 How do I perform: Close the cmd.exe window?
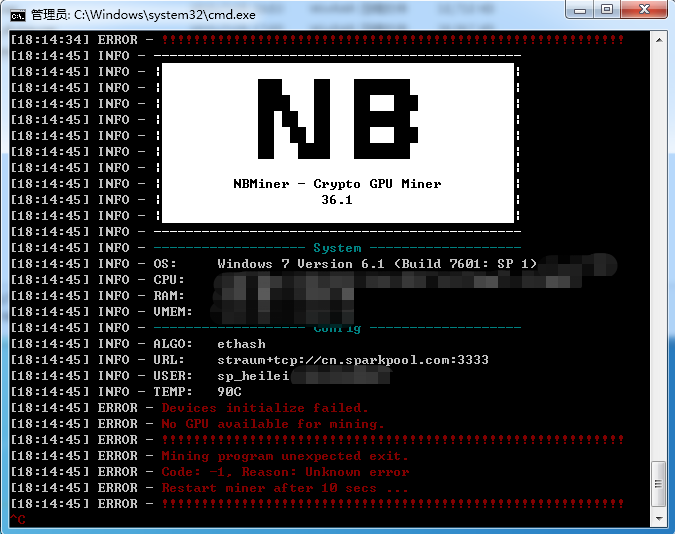(642, 10)
